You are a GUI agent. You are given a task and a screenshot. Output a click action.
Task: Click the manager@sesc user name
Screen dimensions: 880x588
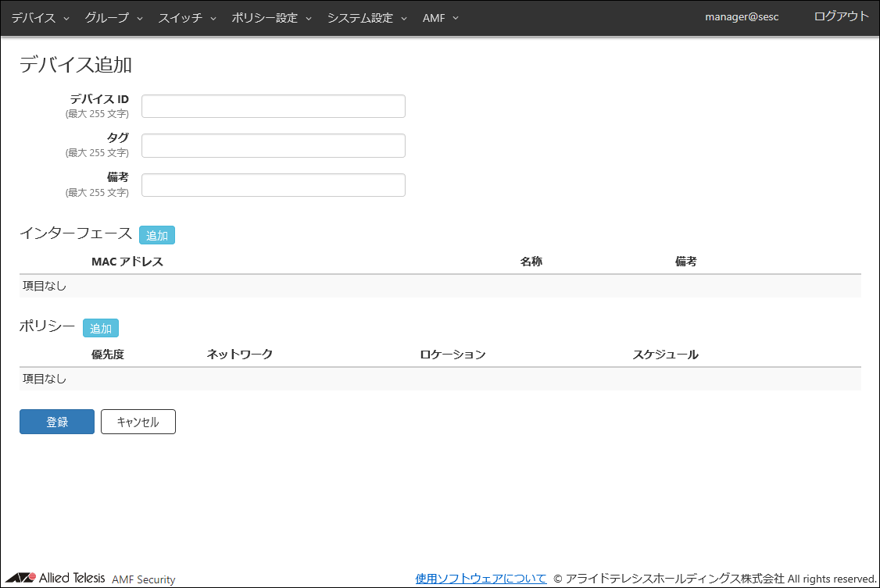tap(742, 17)
